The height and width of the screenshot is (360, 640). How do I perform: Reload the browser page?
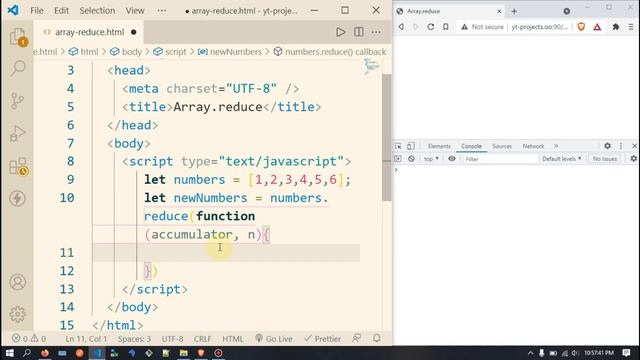tap(431, 27)
